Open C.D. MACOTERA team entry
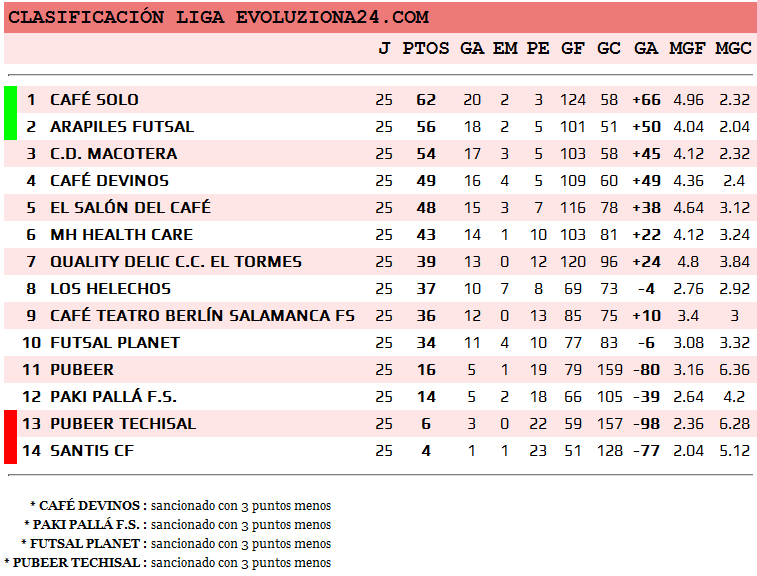This screenshot has width=757, height=576. coord(113,154)
